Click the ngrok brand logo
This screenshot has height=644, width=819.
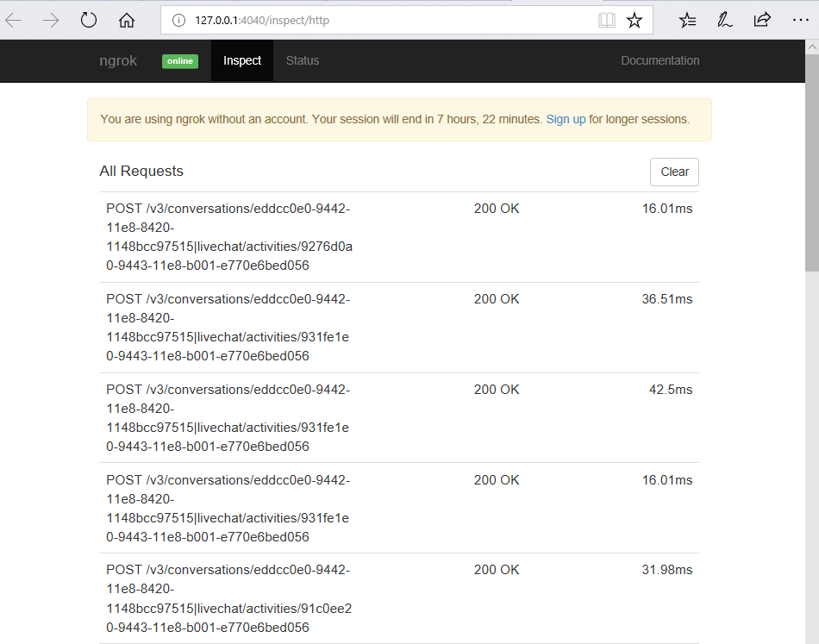[x=118, y=60]
